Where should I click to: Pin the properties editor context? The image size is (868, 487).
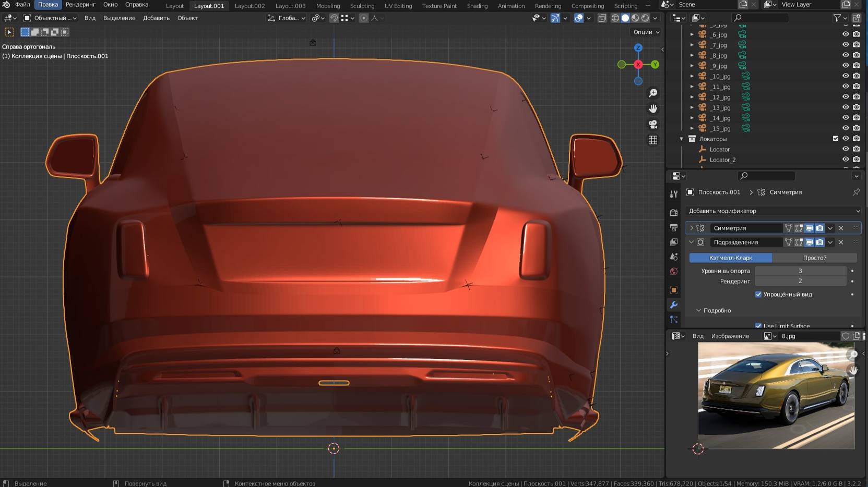(856, 192)
